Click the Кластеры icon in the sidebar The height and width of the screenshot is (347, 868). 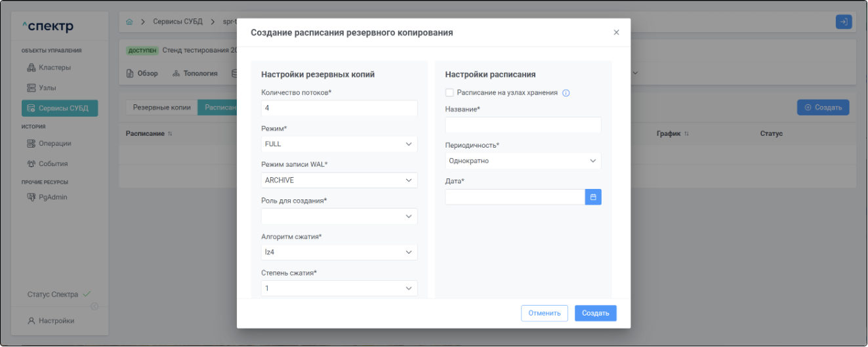[x=31, y=68]
